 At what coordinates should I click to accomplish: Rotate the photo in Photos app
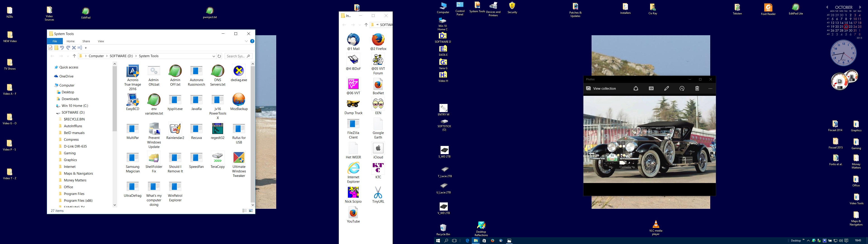coord(682,88)
